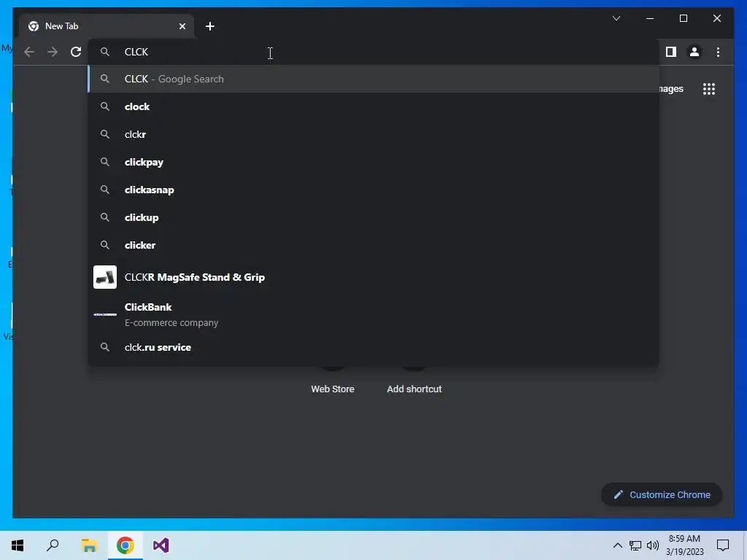Open the Windows Start menu
Viewport: 747px width, 560px height.
tap(18, 545)
